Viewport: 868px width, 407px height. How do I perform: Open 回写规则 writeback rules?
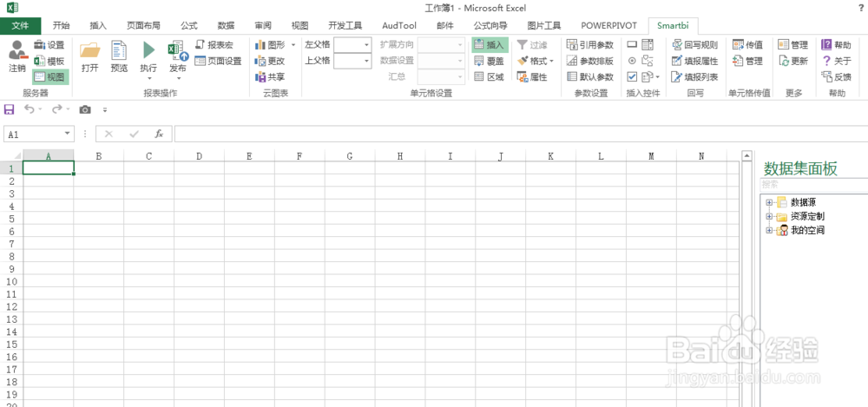[695, 45]
